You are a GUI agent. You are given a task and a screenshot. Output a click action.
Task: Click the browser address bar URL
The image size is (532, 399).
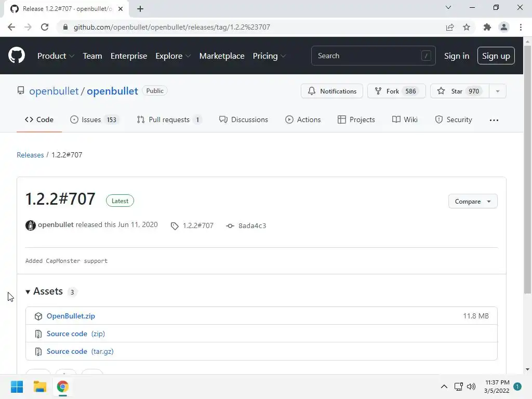(x=171, y=27)
